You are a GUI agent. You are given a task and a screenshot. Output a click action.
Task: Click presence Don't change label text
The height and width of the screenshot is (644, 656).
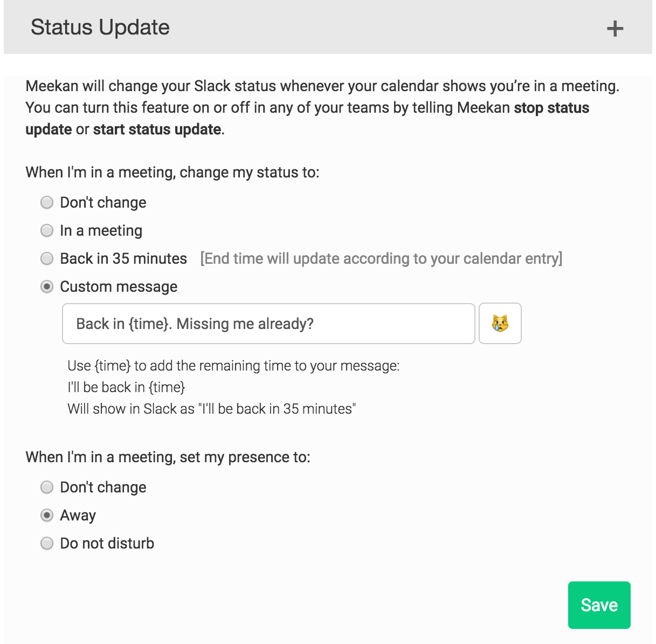(103, 488)
